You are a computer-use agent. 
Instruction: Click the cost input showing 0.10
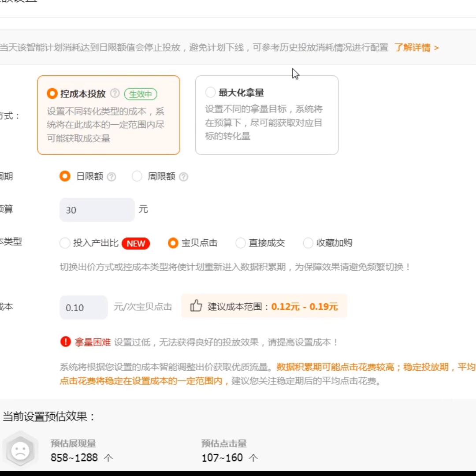point(83,307)
